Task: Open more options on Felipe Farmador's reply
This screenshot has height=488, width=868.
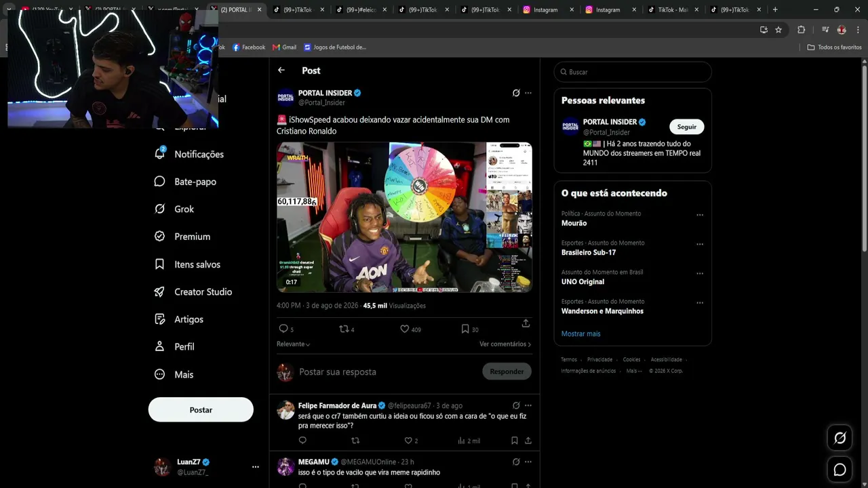Action: pos(528,405)
